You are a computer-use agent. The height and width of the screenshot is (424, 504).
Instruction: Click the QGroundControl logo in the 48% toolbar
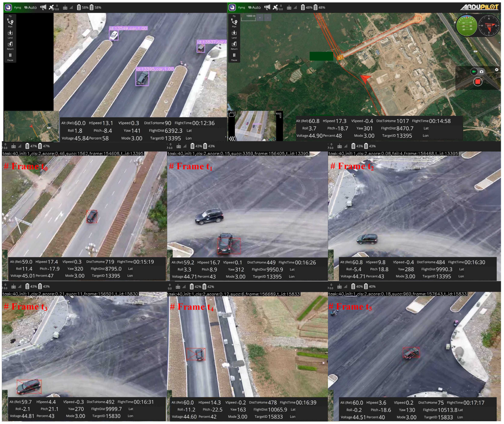click(x=232, y=8)
